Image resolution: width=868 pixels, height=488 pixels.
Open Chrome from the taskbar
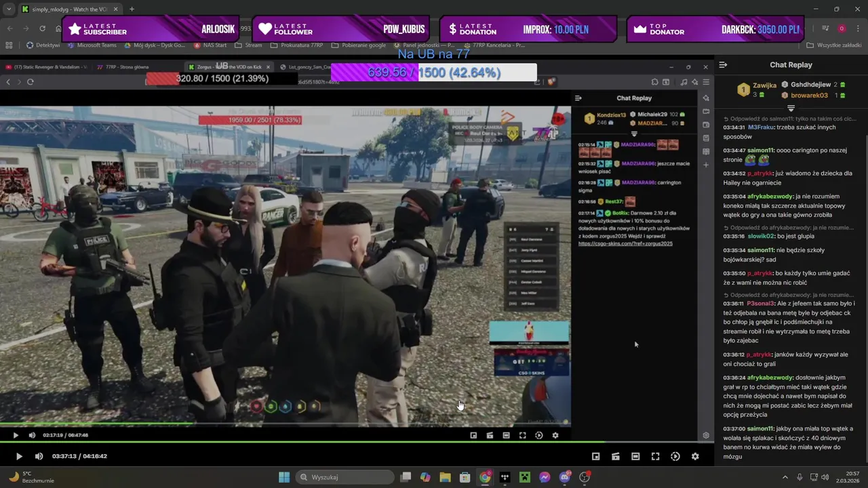(485, 477)
